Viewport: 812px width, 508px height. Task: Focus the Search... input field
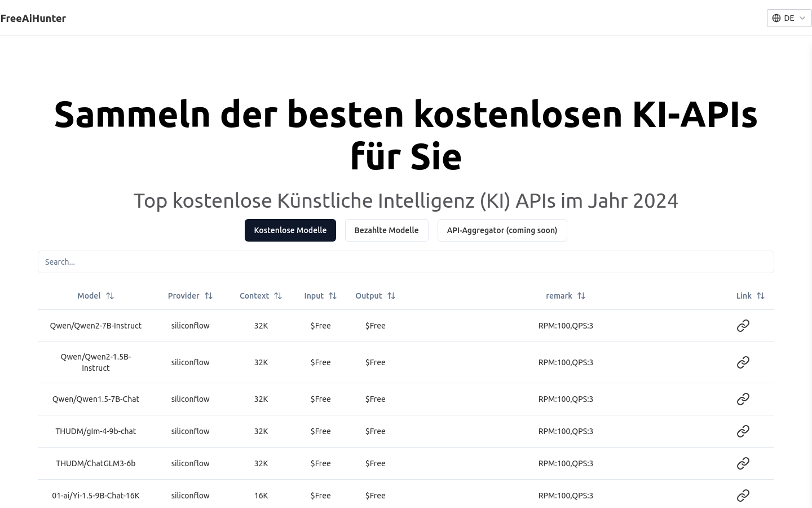coord(406,262)
